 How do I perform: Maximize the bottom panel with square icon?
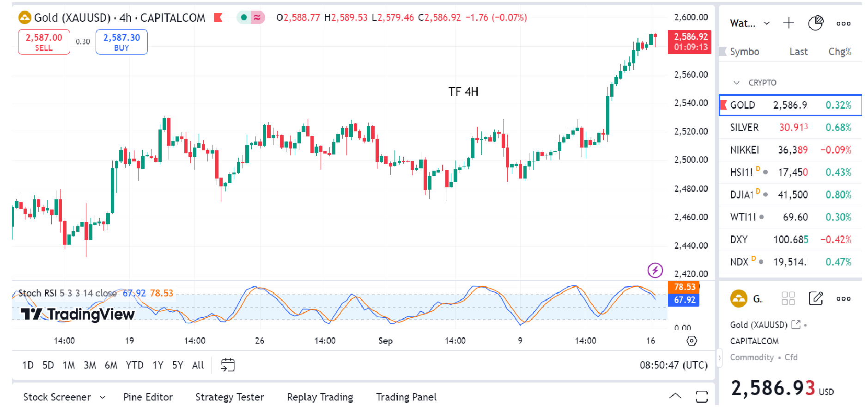coord(702,396)
